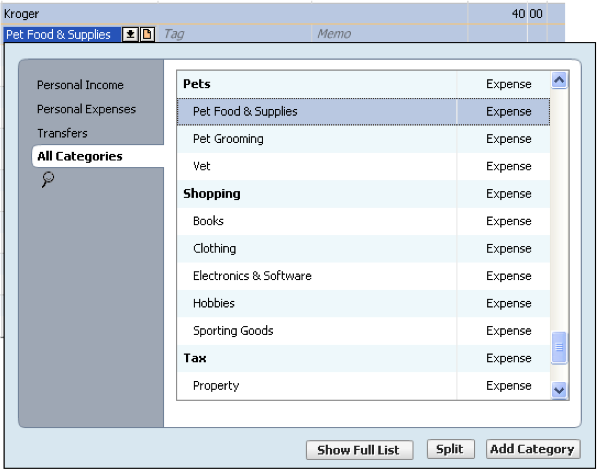This screenshot has width=598, height=470.
Task: Open the category dropdown arrow button
Action: pos(130,34)
